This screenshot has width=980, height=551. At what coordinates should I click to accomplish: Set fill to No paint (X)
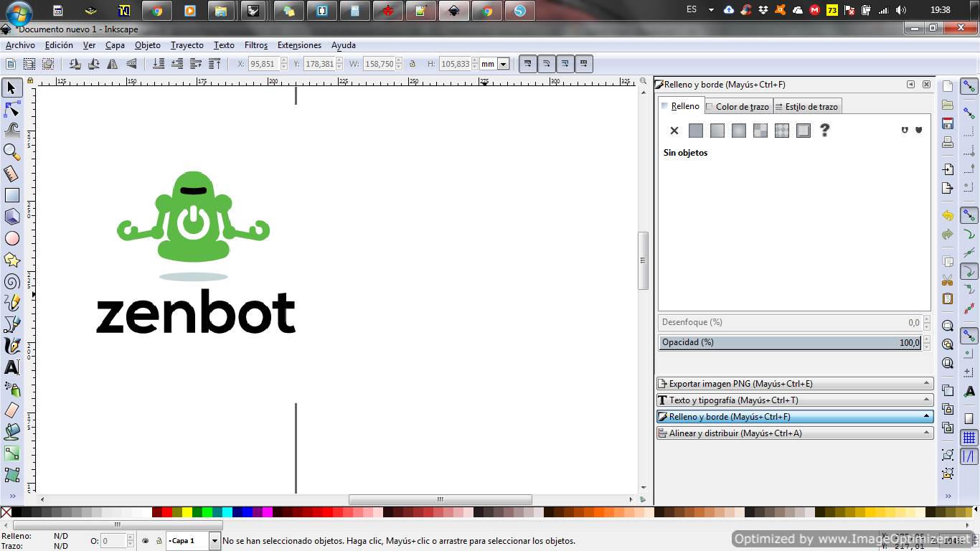[x=674, y=131]
